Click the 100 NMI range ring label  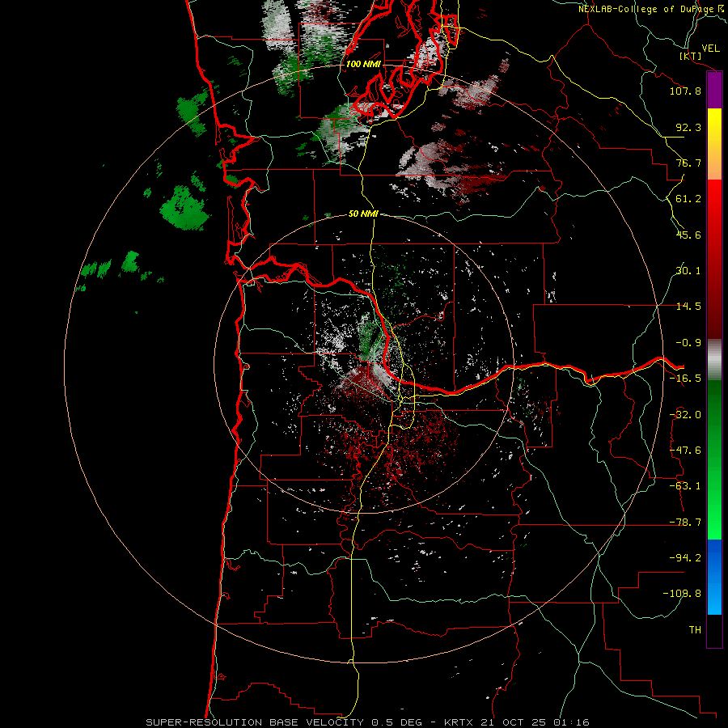[x=363, y=64]
